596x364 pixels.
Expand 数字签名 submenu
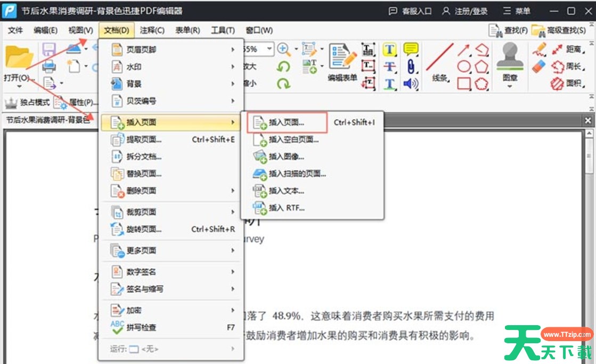pyautogui.click(x=171, y=272)
